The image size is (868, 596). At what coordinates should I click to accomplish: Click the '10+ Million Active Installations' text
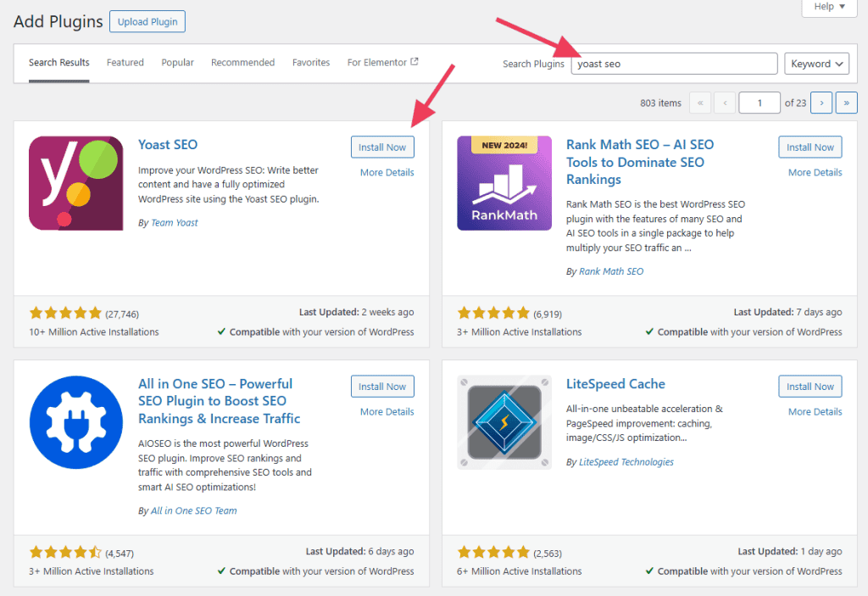pyautogui.click(x=94, y=331)
